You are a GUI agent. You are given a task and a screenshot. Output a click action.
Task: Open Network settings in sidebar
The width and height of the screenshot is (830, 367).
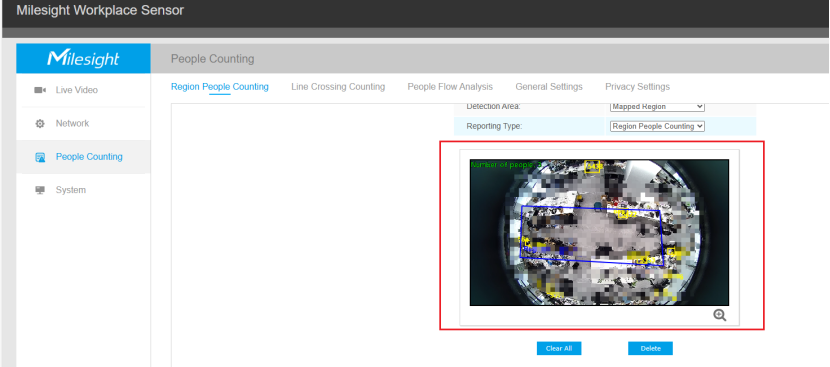(83, 123)
